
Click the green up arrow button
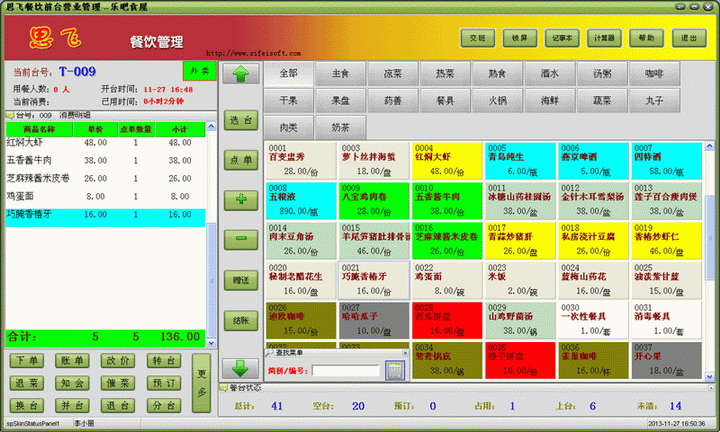pos(241,74)
